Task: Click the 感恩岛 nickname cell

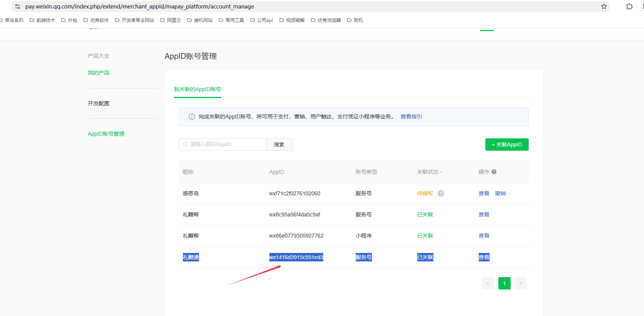Action: tap(191, 193)
